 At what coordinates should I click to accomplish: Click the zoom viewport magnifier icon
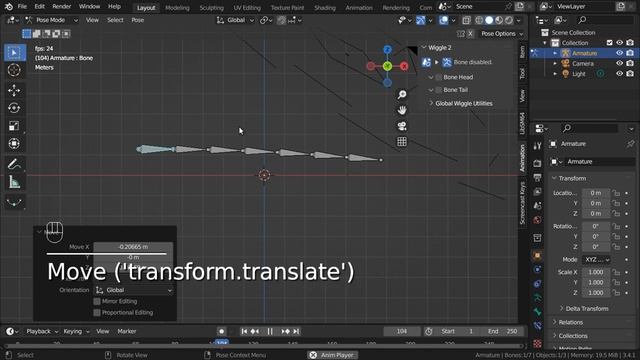point(402,95)
